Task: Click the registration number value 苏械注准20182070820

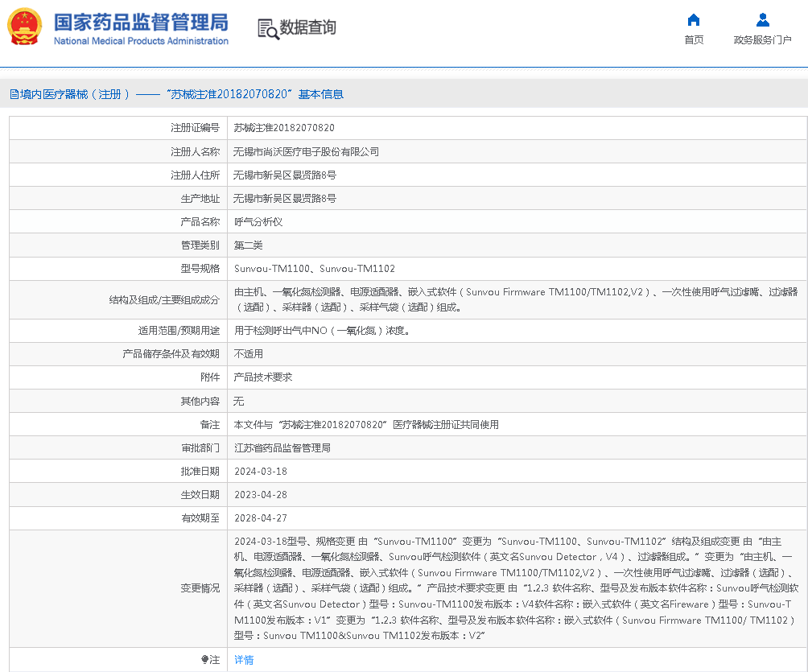Action: pos(283,128)
